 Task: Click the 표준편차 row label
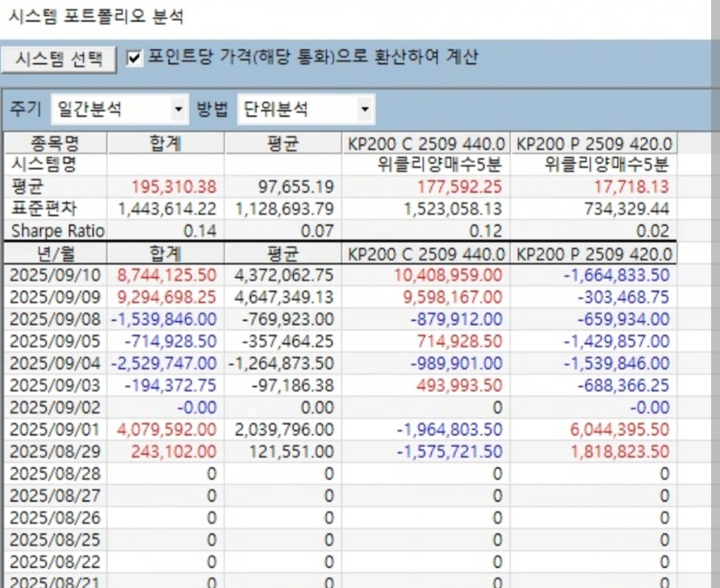point(44,209)
